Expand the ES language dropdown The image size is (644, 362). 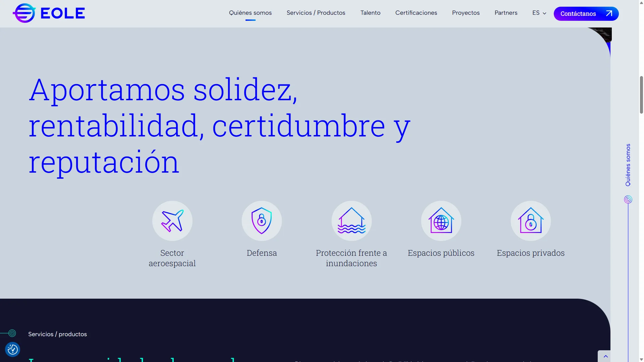[539, 13]
